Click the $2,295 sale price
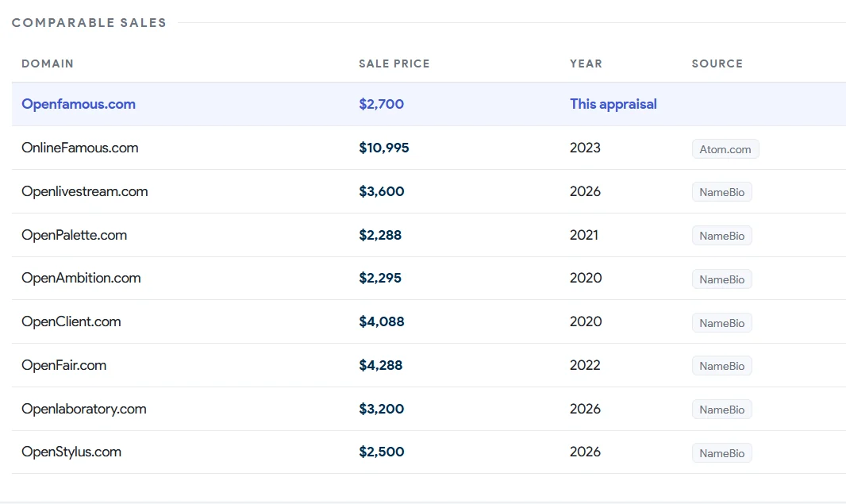The image size is (846, 504). click(380, 278)
